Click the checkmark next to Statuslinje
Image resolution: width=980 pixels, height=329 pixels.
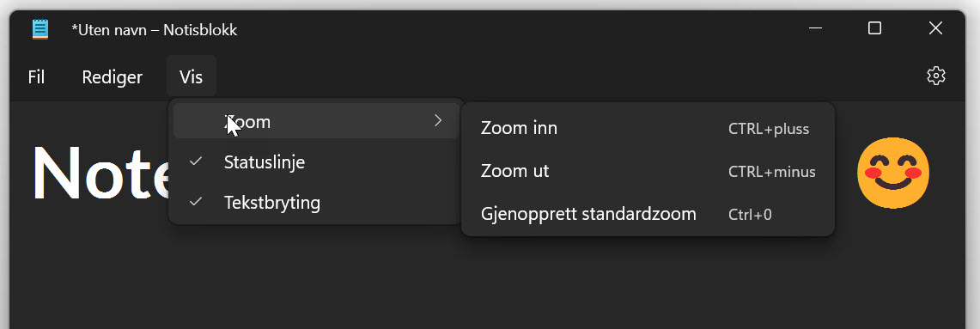[196, 161]
